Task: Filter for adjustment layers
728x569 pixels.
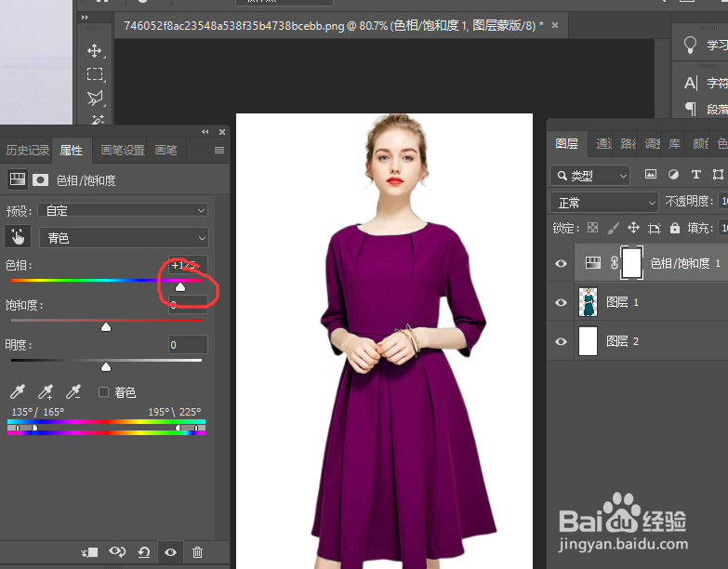Action: [673, 175]
